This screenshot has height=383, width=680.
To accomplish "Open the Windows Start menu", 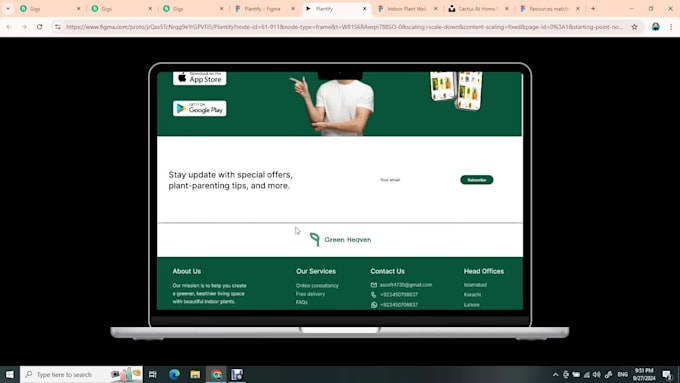I will [x=10, y=374].
